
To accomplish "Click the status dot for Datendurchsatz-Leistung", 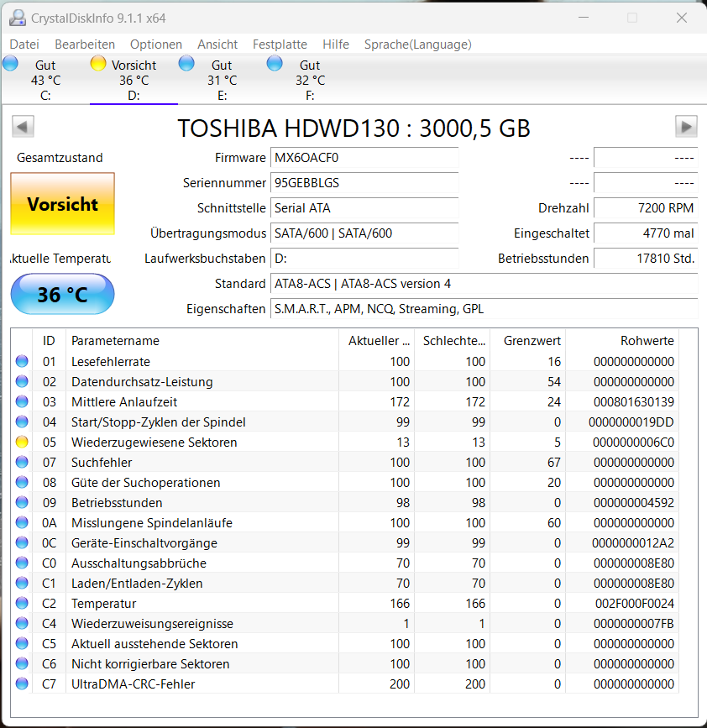I will pyautogui.click(x=22, y=381).
